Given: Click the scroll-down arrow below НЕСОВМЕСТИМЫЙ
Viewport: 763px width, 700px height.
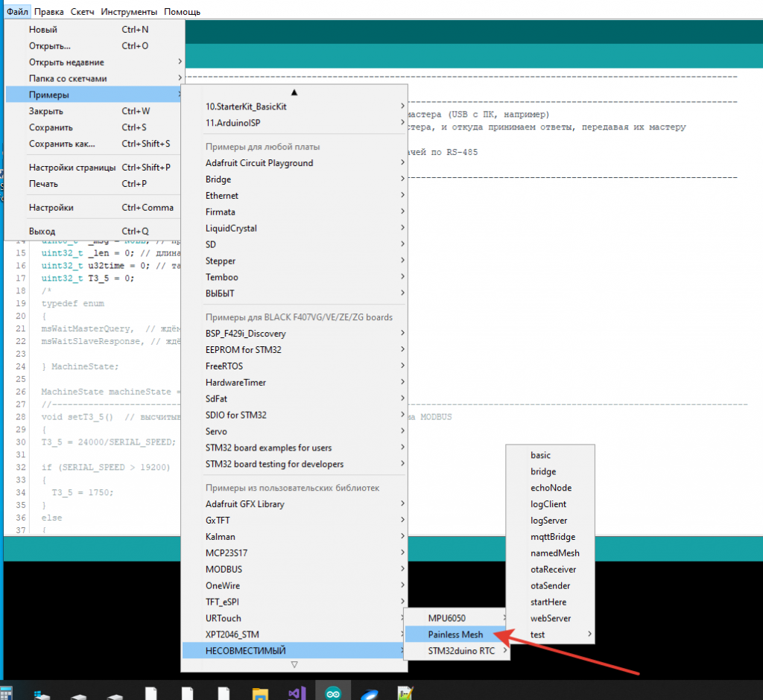Looking at the screenshot, I should point(294,664).
